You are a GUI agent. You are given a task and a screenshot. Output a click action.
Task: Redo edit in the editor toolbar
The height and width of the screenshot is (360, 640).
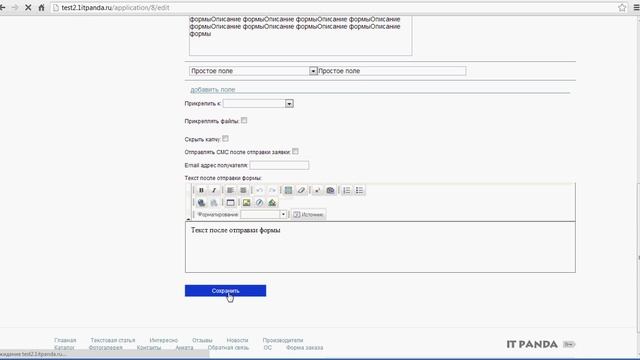point(272,190)
